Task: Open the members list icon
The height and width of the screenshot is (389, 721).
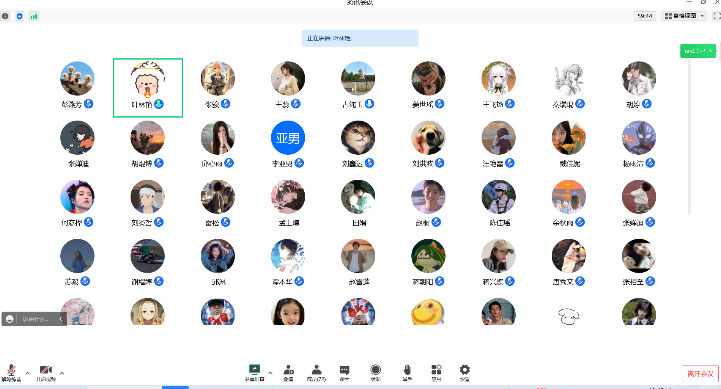Action: point(316,373)
